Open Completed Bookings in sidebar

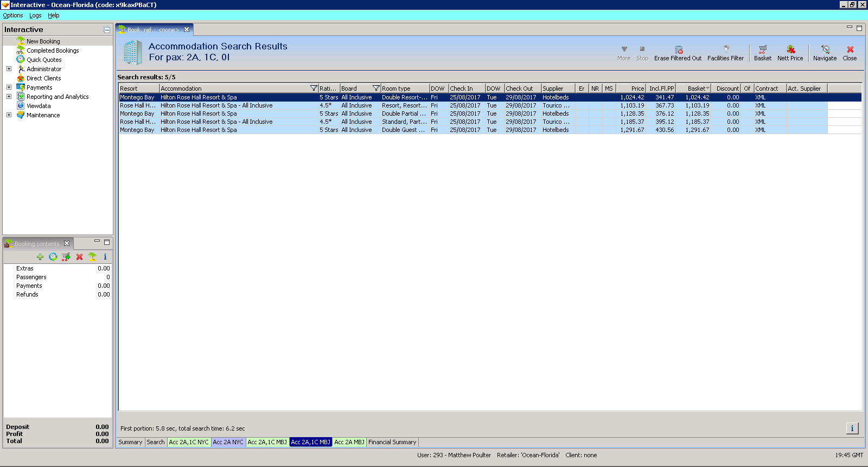pos(53,51)
